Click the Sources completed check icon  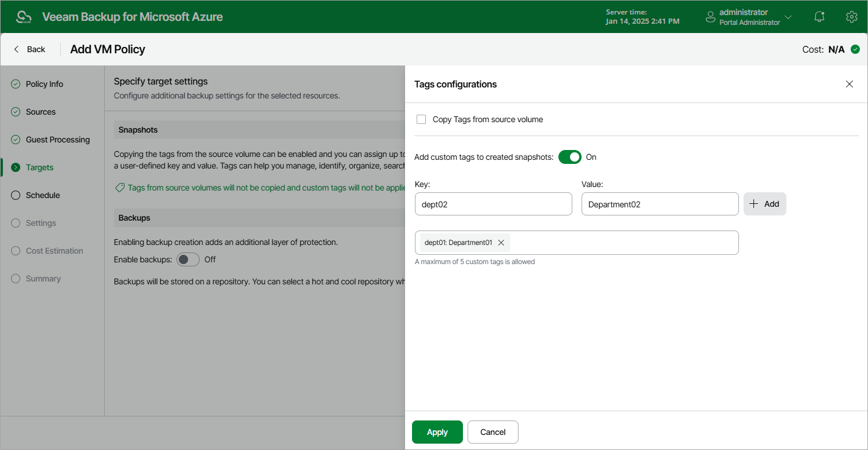click(x=16, y=112)
